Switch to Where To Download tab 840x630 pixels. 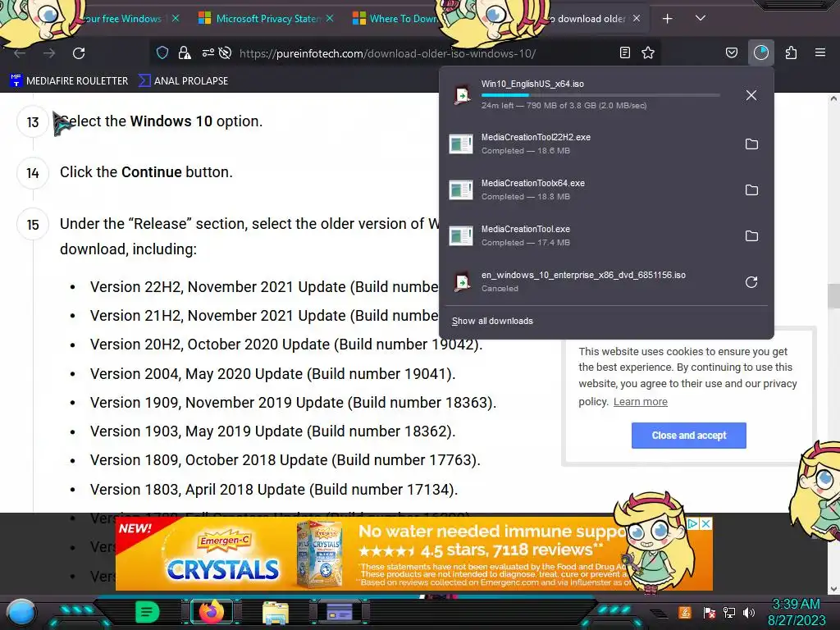(396, 19)
